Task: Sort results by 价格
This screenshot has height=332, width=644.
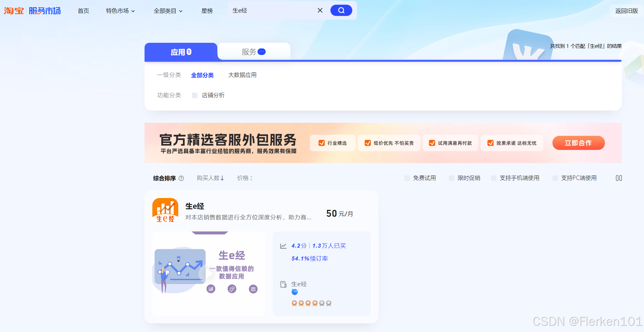Action: [245, 178]
